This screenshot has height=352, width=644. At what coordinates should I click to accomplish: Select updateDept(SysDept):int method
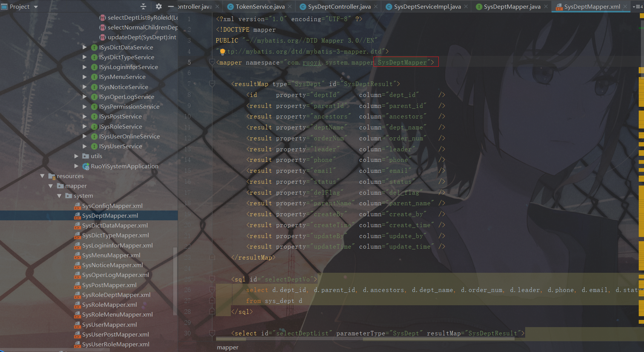click(x=142, y=37)
